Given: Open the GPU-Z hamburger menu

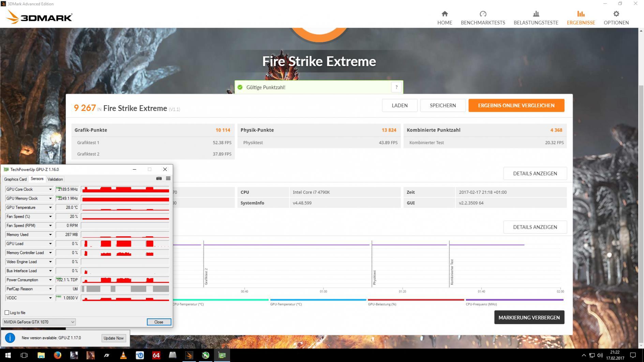Looking at the screenshot, I should pos(168,178).
